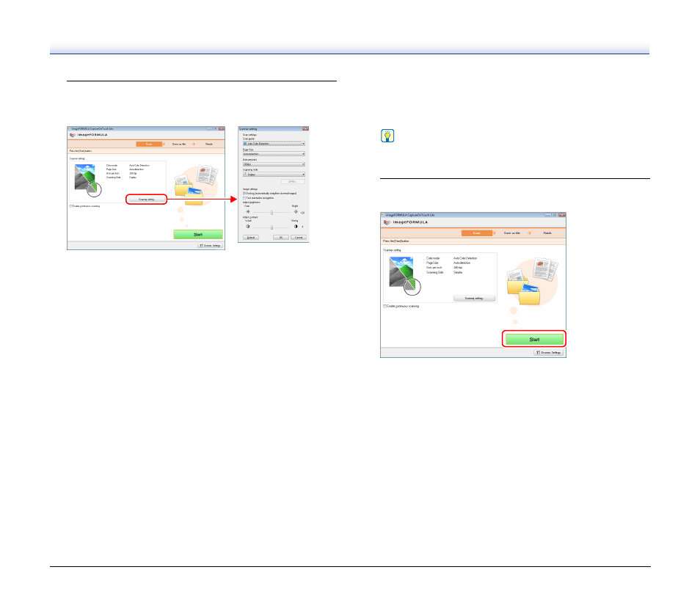Select Finish step in Duplex window
700x600 pixels.
point(209,144)
